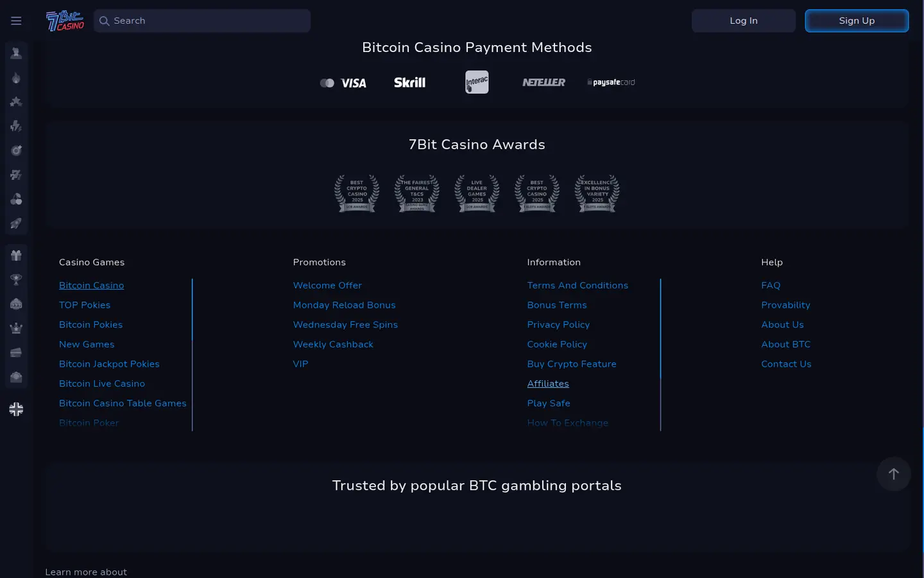Open the VIP promotions link

coord(301,364)
